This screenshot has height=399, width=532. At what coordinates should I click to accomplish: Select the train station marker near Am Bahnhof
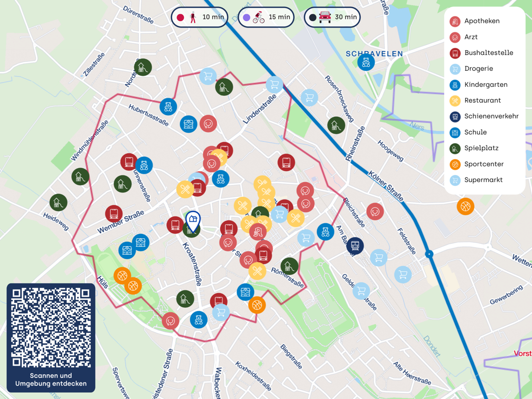pos(355,245)
